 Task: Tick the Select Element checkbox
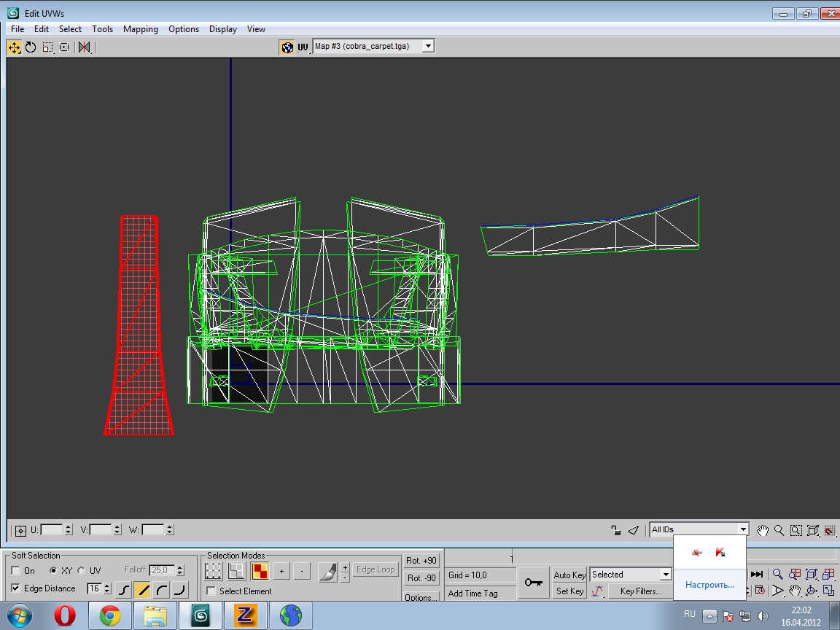click(211, 591)
